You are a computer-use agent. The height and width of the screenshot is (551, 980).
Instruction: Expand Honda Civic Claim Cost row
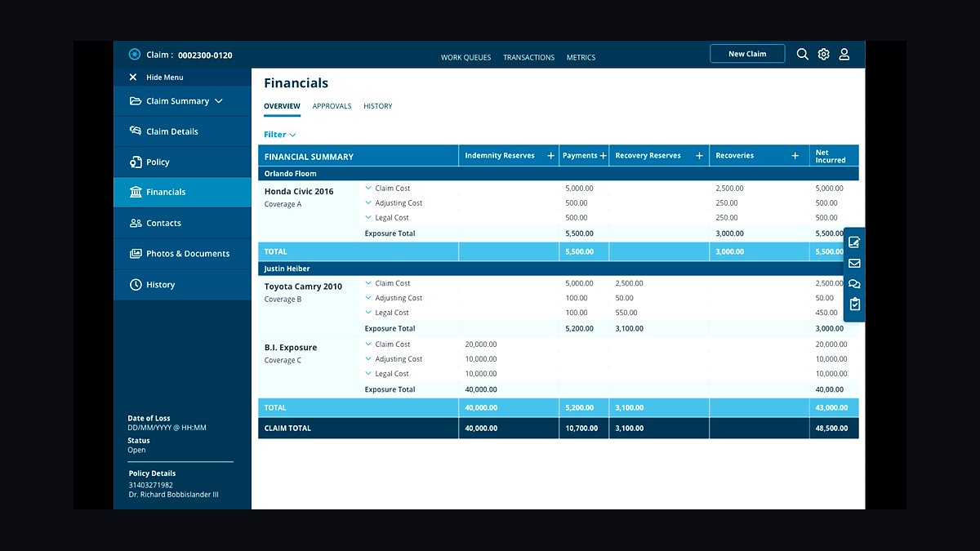pyautogui.click(x=368, y=189)
